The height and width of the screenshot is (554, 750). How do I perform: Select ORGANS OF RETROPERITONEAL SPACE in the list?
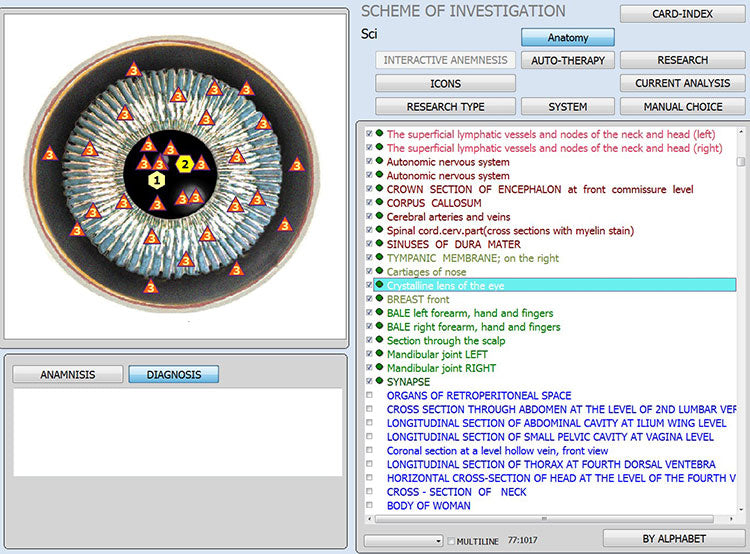pyautogui.click(x=479, y=395)
